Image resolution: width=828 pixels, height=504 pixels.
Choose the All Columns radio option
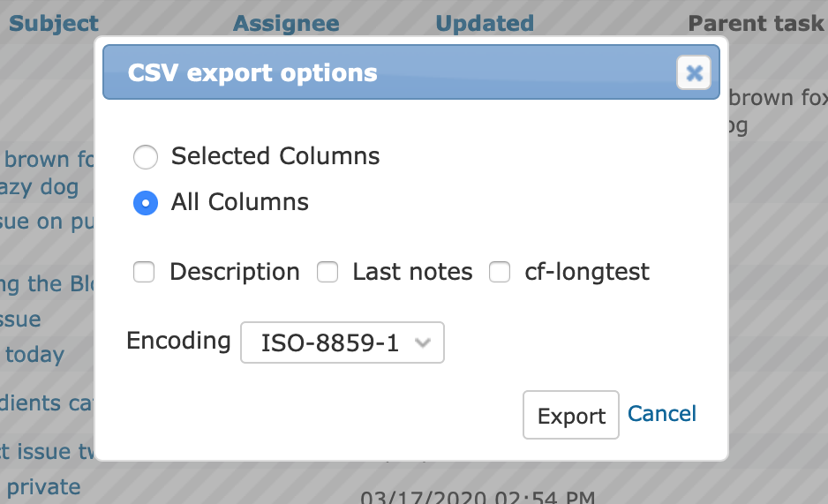(146, 203)
